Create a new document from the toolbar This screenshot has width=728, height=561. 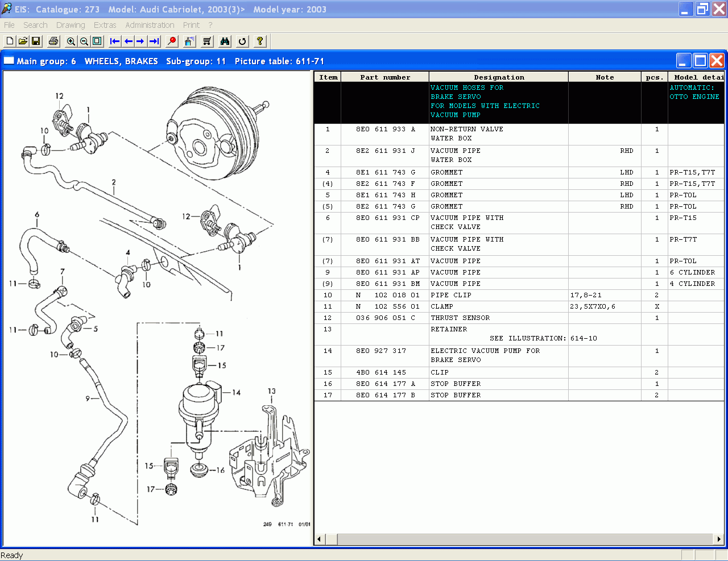[x=10, y=41]
